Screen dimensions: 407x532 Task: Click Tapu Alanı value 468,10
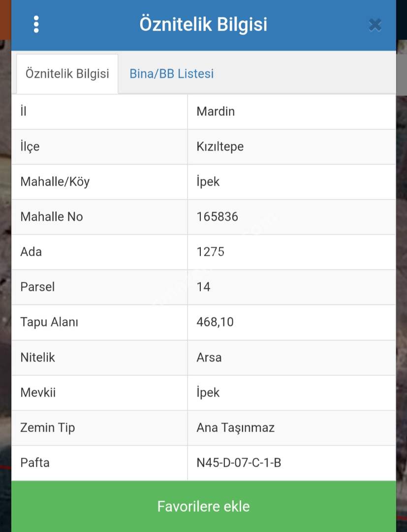(215, 322)
